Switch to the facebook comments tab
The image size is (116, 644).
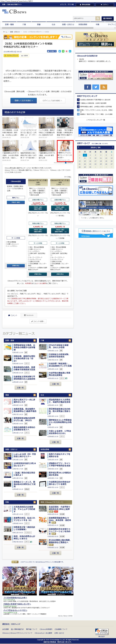point(29,315)
